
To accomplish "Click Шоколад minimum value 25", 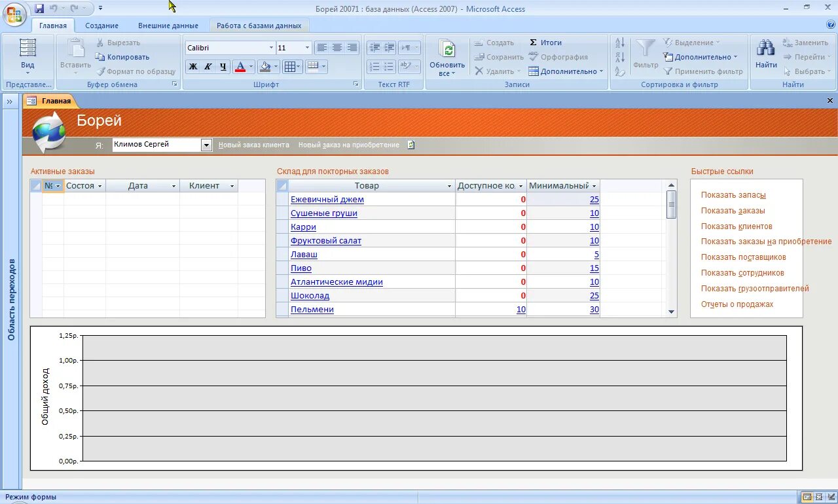I will pyautogui.click(x=594, y=296).
